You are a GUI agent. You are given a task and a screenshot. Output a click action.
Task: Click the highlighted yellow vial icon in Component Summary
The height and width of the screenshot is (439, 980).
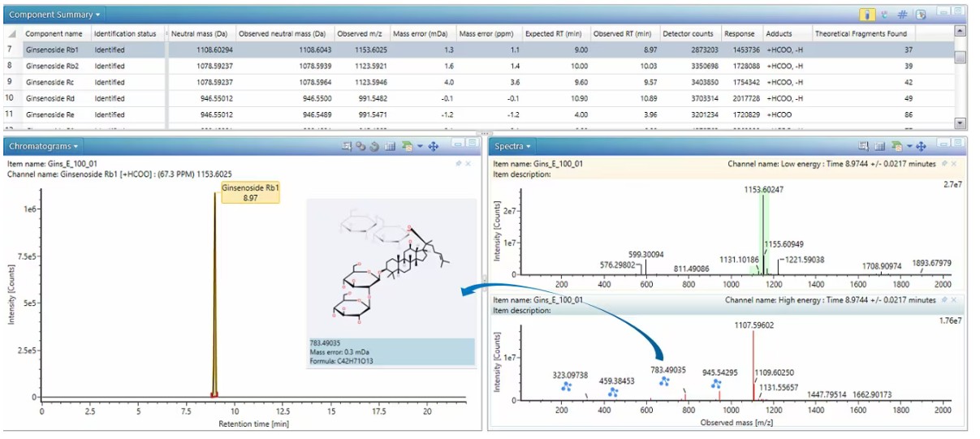(x=868, y=15)
